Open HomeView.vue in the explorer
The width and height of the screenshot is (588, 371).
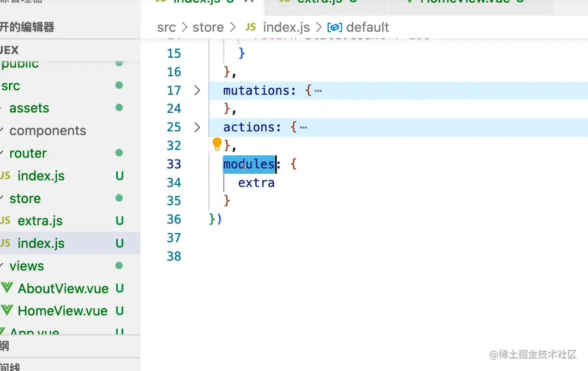tap(63, 311)
